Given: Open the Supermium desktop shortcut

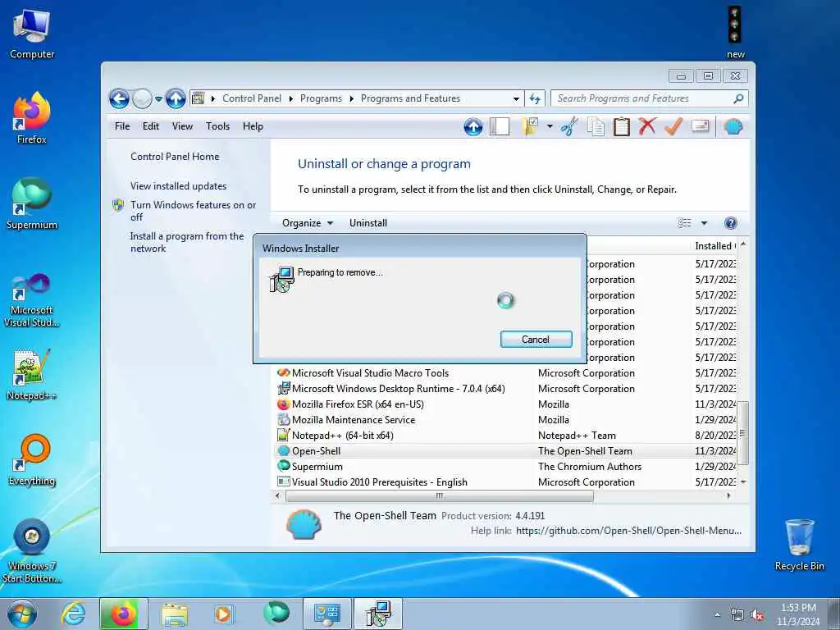Looking at the screenshot, I should [32, 203].
